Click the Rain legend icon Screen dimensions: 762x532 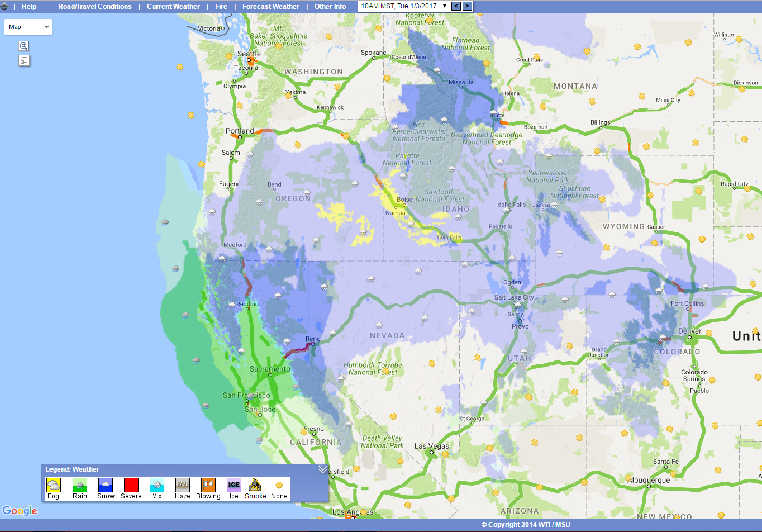[x=79, y=486]
